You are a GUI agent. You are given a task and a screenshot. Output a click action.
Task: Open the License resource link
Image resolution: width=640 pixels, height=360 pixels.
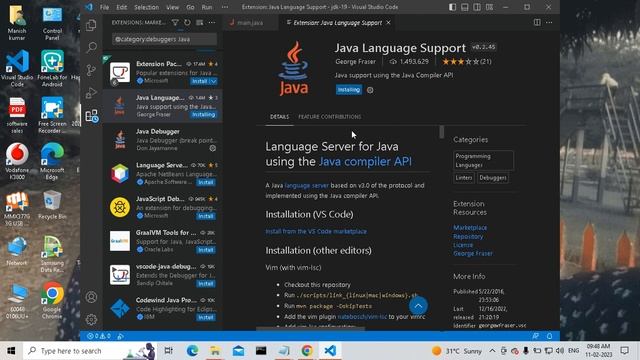coord(463,245)
